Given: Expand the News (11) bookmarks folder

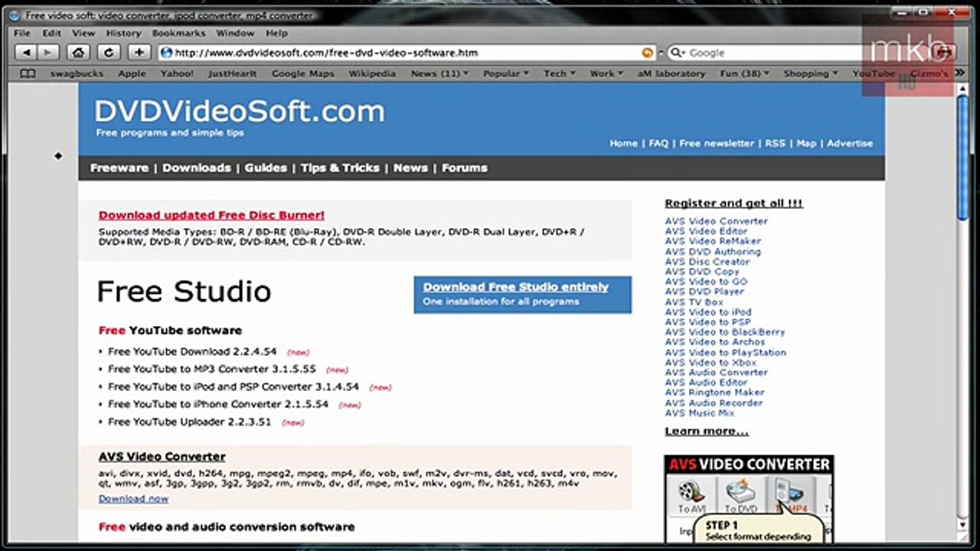Looking at the screenshot, I should pos(439,73).
